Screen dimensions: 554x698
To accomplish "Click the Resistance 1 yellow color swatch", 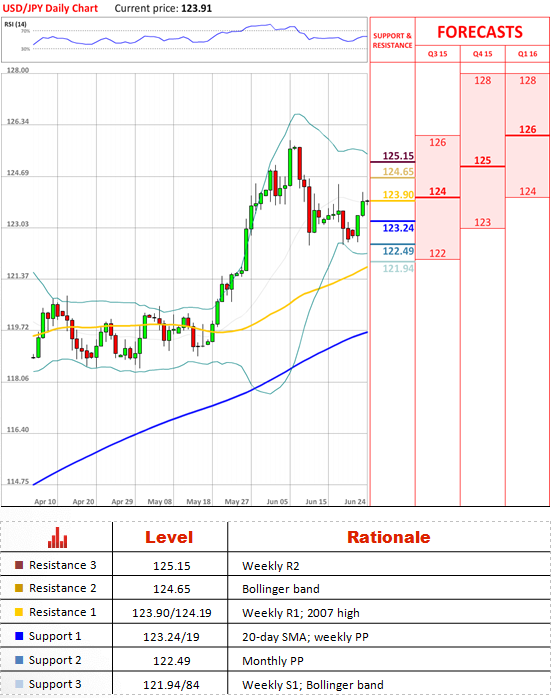I will [19, 612].
